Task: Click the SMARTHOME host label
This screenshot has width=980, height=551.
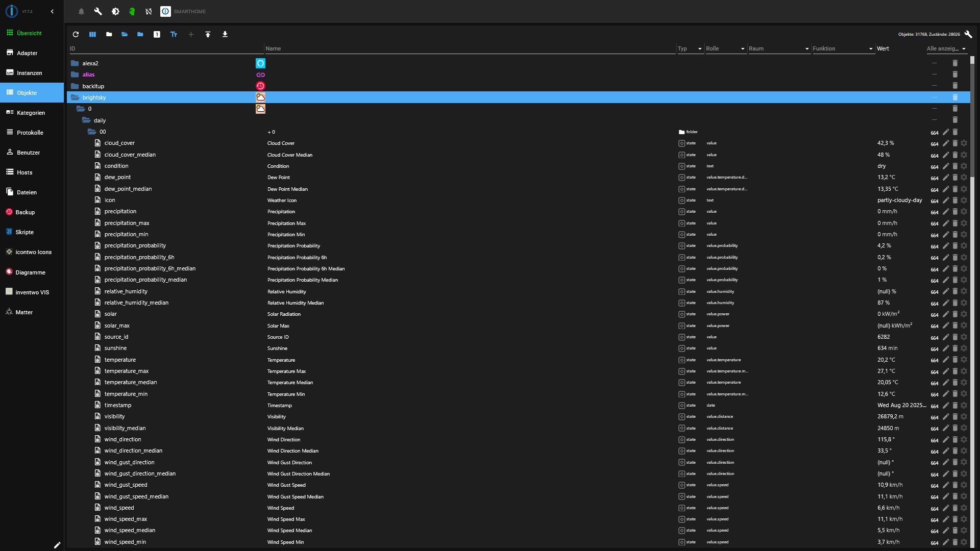Action: point(189,11)
